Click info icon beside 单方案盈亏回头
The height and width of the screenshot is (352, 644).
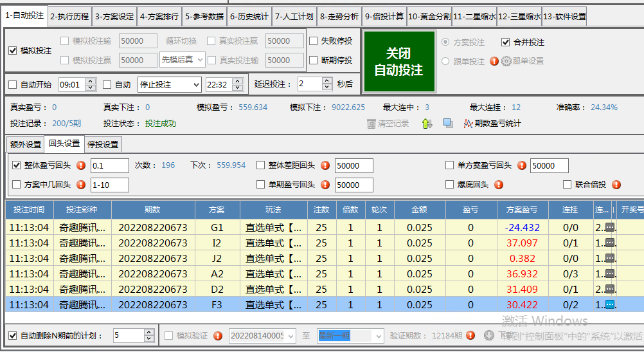point(522,165)
